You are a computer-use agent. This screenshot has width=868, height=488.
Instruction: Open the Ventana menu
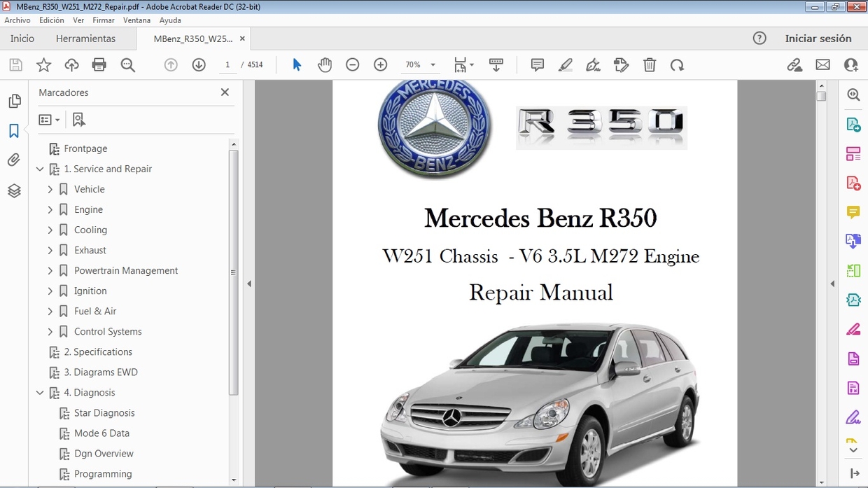(137, 20)
